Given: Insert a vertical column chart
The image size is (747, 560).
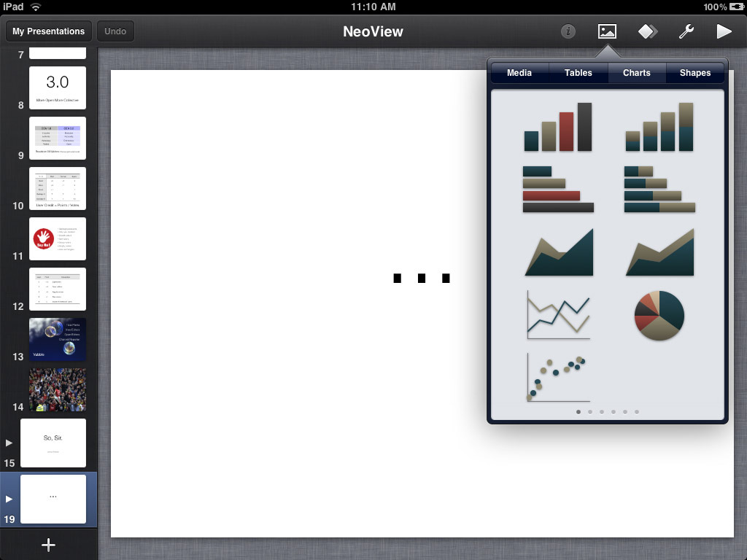Looking at the screenshot, I should pyautogui.click(x=558, y=127).
